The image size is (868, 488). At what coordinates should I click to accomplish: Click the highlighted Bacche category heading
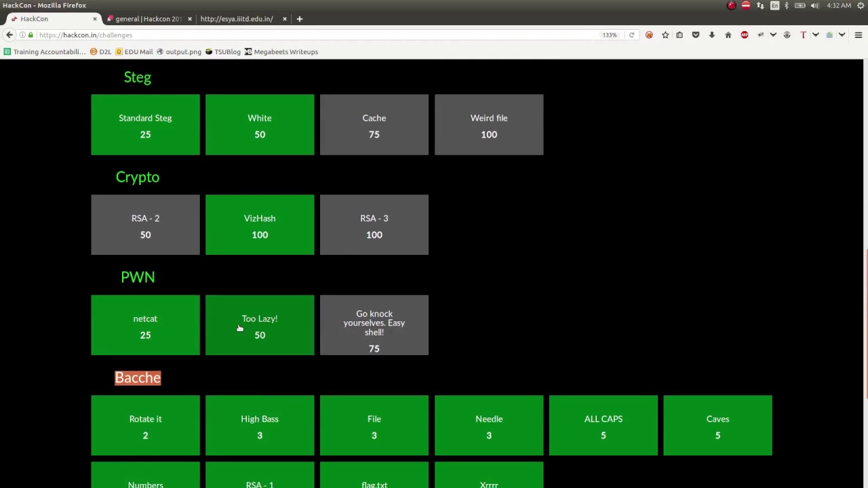tap(138, 378)
